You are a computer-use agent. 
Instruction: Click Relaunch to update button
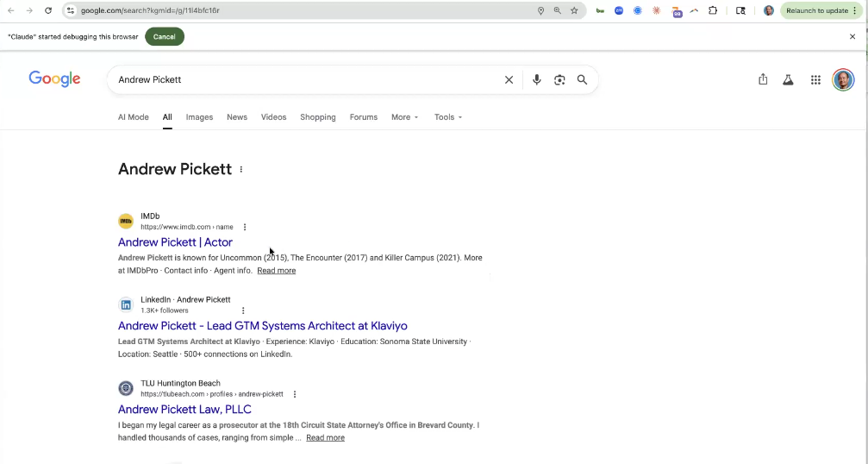(821, 10)
